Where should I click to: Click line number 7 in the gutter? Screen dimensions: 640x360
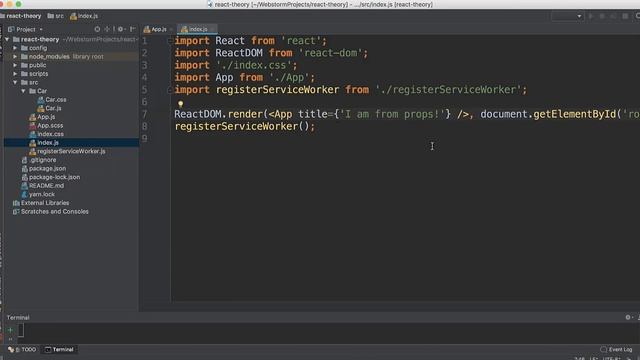tap(144, 114)
